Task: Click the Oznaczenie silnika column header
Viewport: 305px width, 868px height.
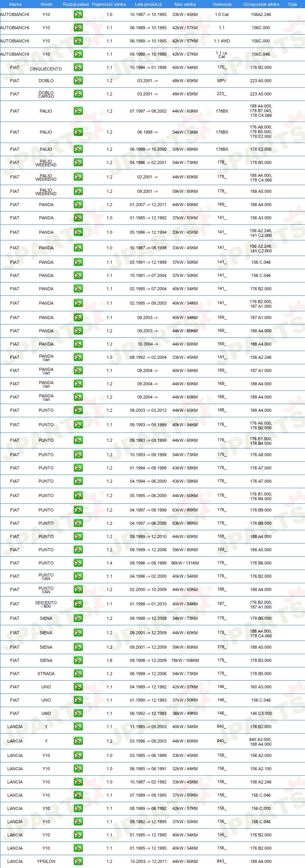Action: pos(261,4)
